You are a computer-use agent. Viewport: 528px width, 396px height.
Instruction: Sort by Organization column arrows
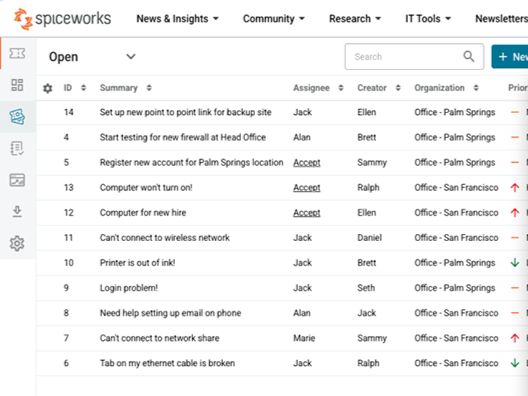point(476,88)
